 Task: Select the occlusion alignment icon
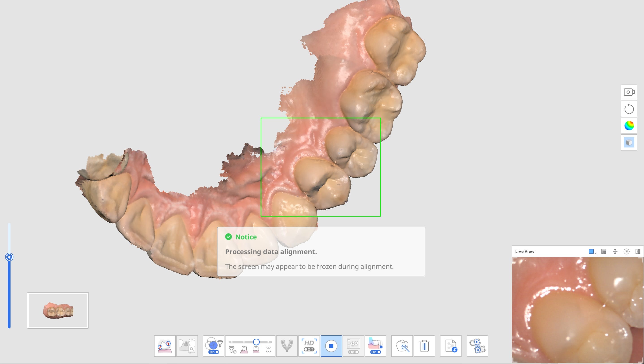477,346
